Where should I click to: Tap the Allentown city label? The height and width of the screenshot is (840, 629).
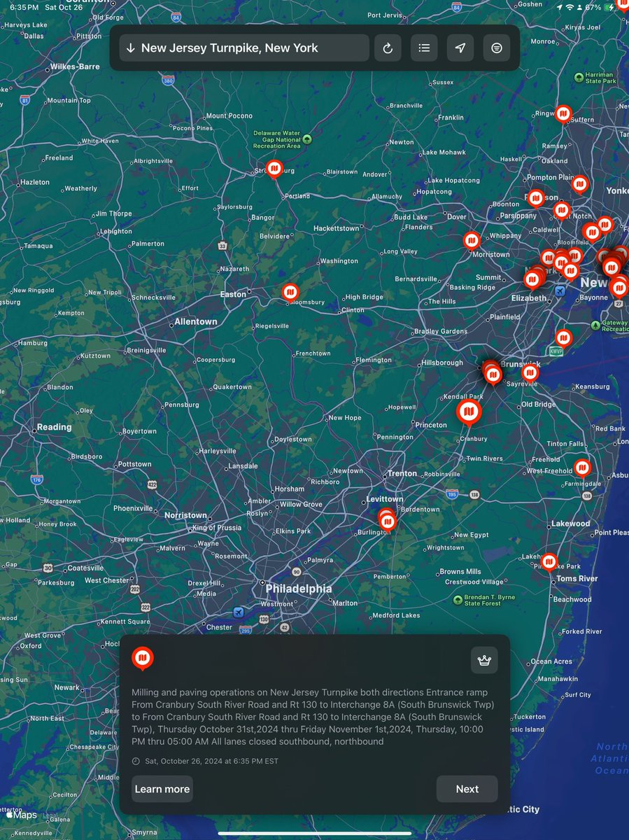(196, 322)
